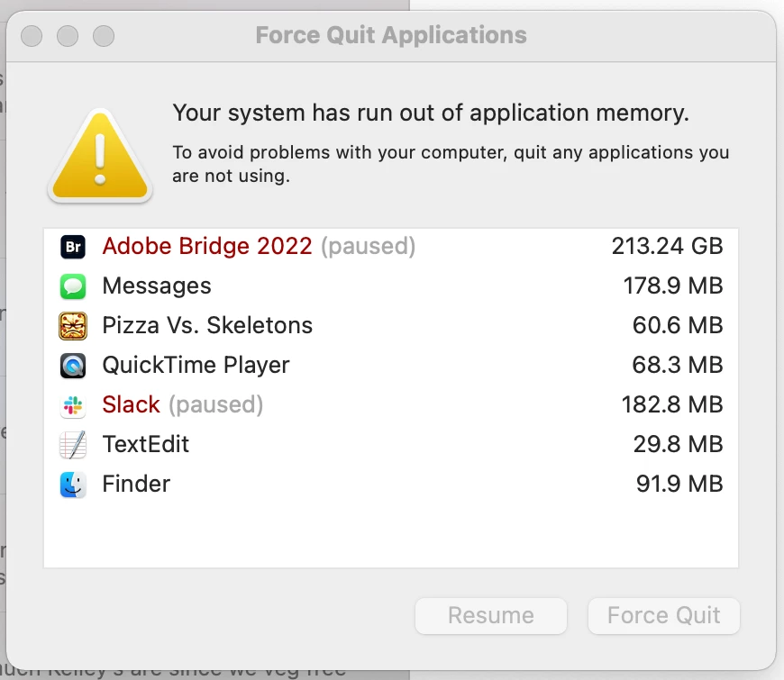Click the 29.8 MB memory value
Image resolution: width=784 pixels, height=680 pixels.
pos(678,444)
